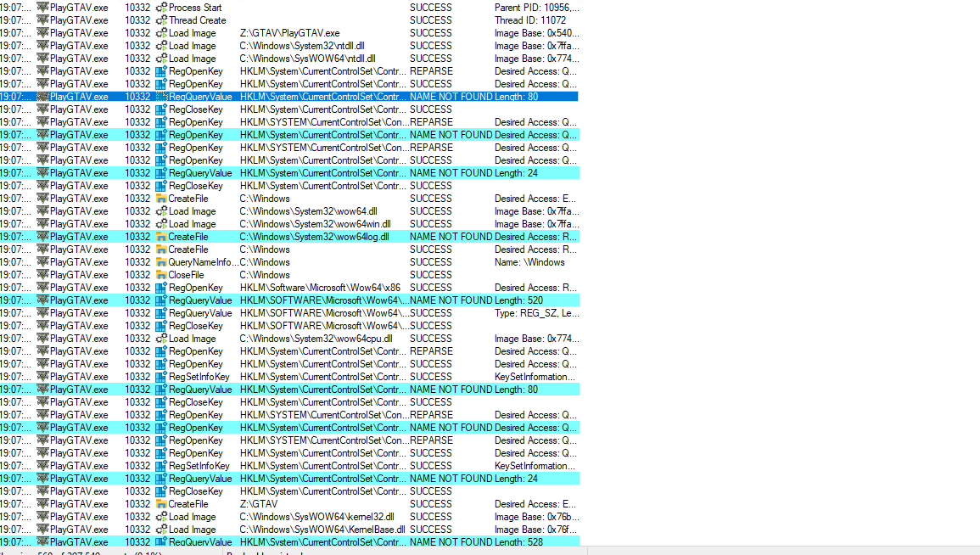Click PlayGTAV.exe process icon on Process Start row
Screen dimensions: 980x555
click(42, 8)
